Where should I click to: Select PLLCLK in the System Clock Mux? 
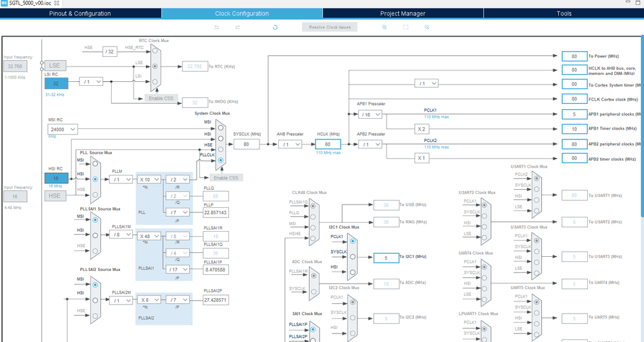pyautogui.click(x=221, y=160)
